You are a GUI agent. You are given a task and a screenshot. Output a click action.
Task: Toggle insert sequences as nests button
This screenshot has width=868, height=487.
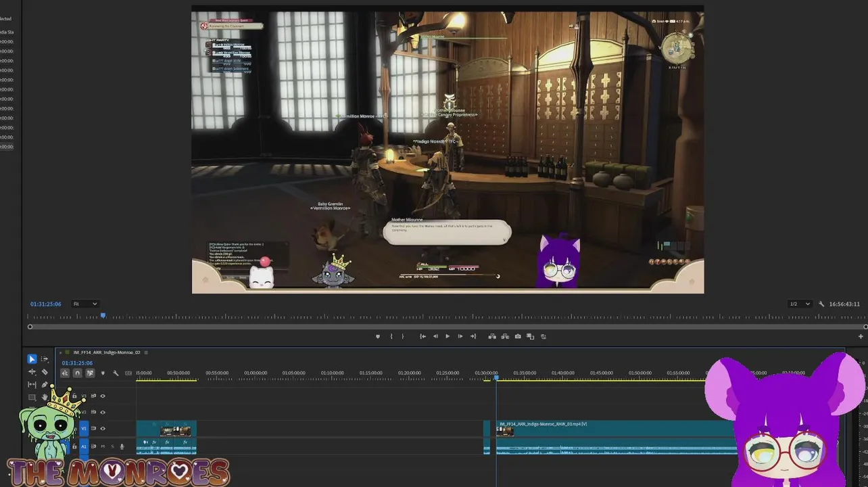click(x=65, y=373)
